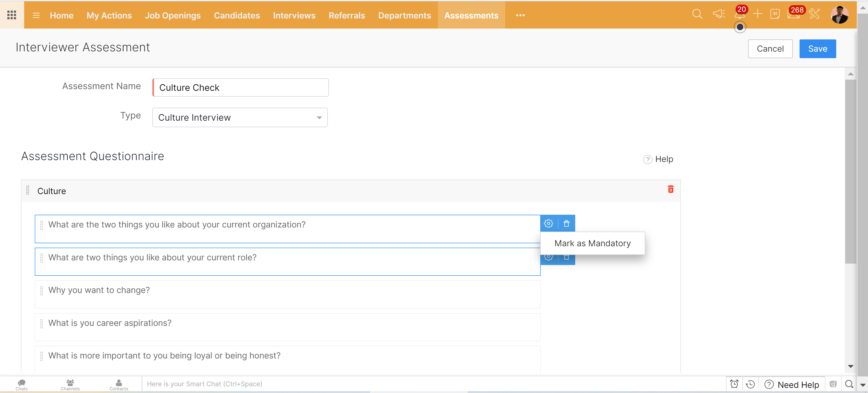Toggle the hamburger sidebar menu
The width and height of the screenshot is (868, 393).
pyautogui.click(x=36, y=15)
